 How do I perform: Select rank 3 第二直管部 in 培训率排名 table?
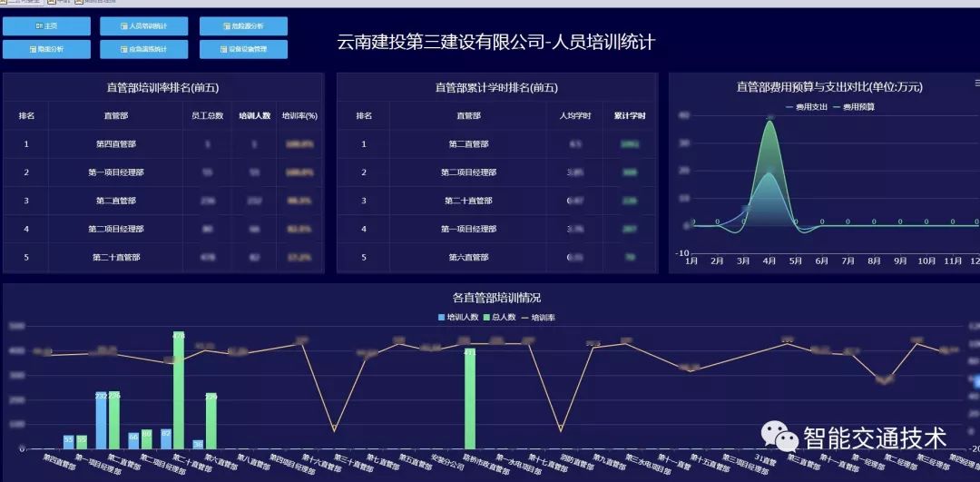[163, 201]
